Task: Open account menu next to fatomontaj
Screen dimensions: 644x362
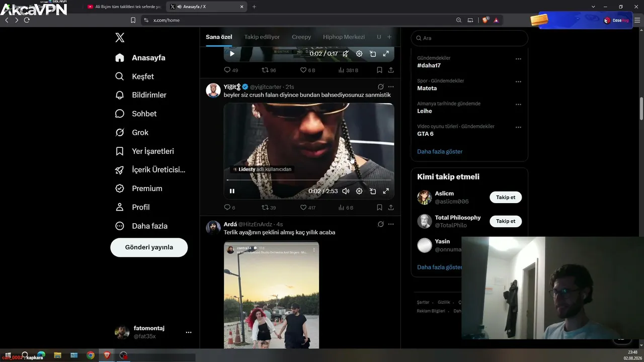Action: tap(189, 332)
